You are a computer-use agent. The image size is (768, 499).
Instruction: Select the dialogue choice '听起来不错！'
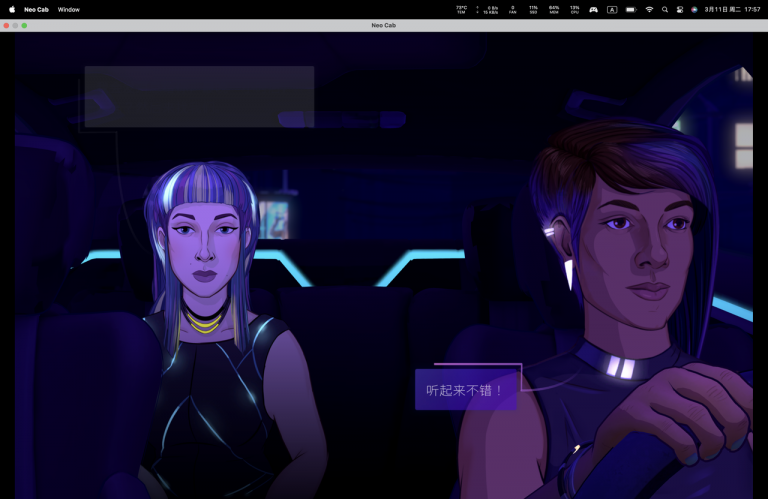(465, 390)
